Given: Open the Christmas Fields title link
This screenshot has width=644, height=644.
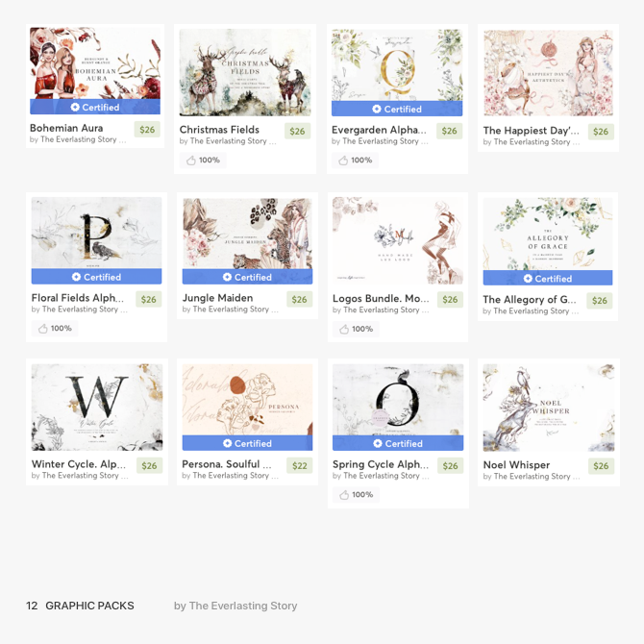Looking at the screenshot, I should [219, 130].
